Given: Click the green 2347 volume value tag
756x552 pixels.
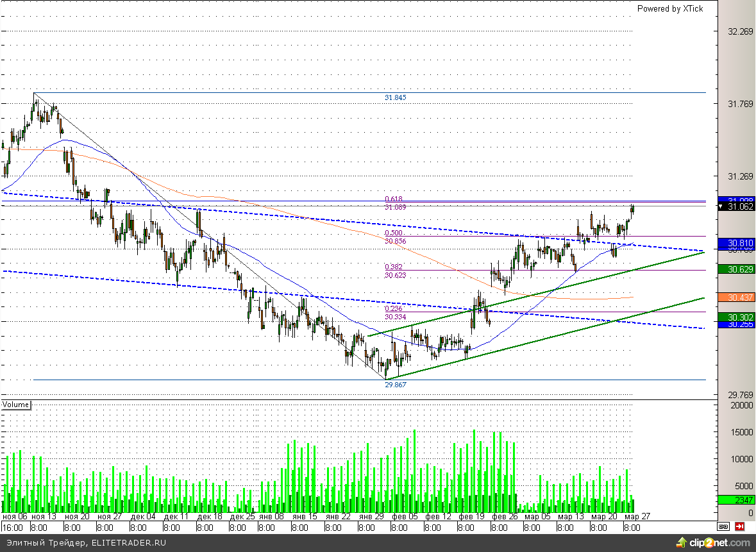Looking at the screenshot, I should [736, 500].
